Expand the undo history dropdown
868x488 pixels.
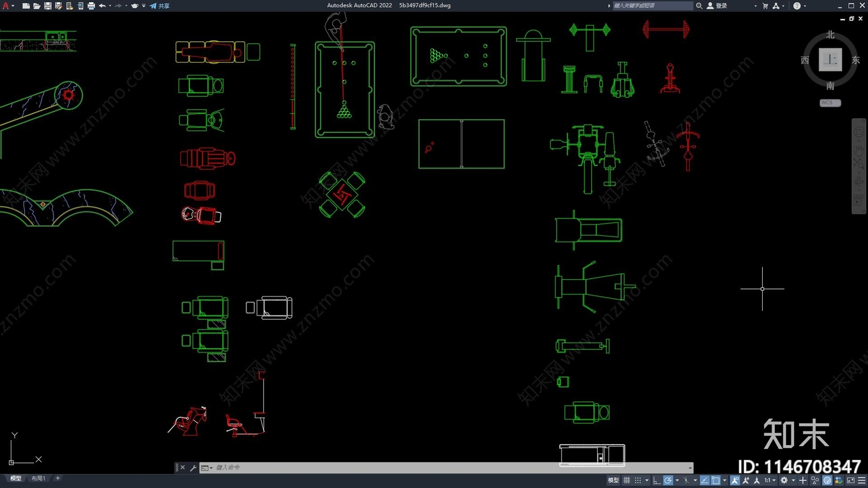click(110, 6)
